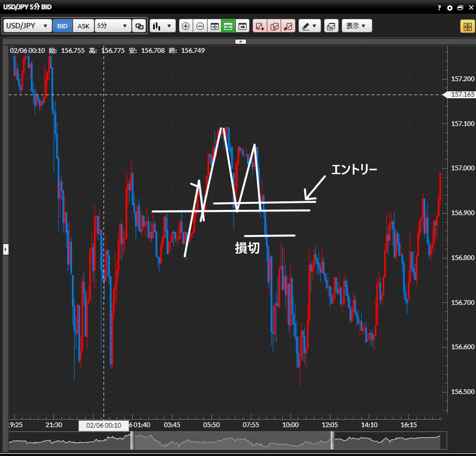Zoom out with the minus icon

click(x=200, y=26)
